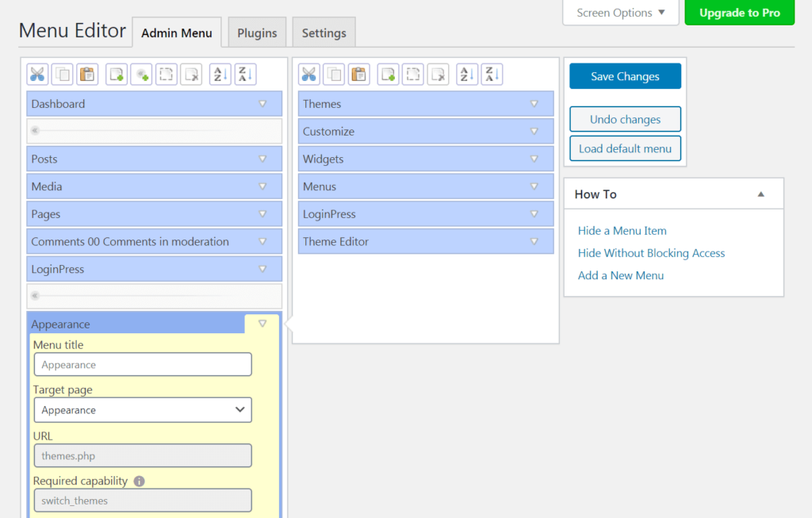Viewport: 812px width, 518px height.
Task: Open the Hide a Menu Item guide
Action: [622, 230]
